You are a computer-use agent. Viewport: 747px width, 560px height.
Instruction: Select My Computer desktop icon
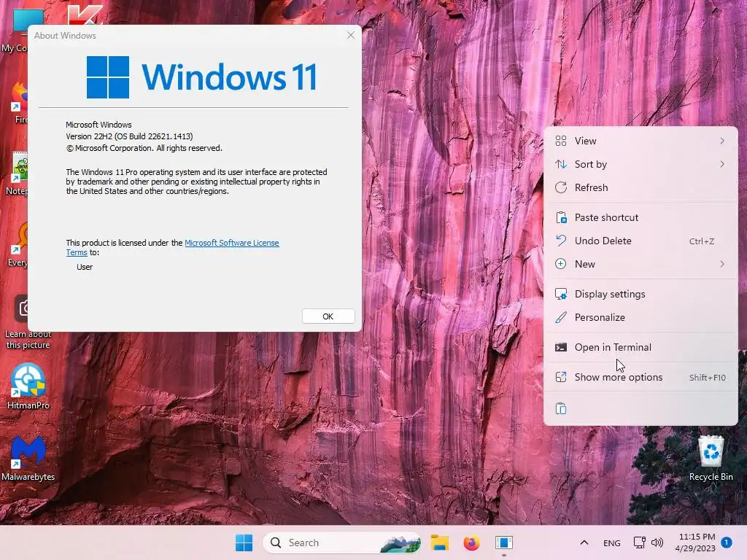tap(15, 30)
